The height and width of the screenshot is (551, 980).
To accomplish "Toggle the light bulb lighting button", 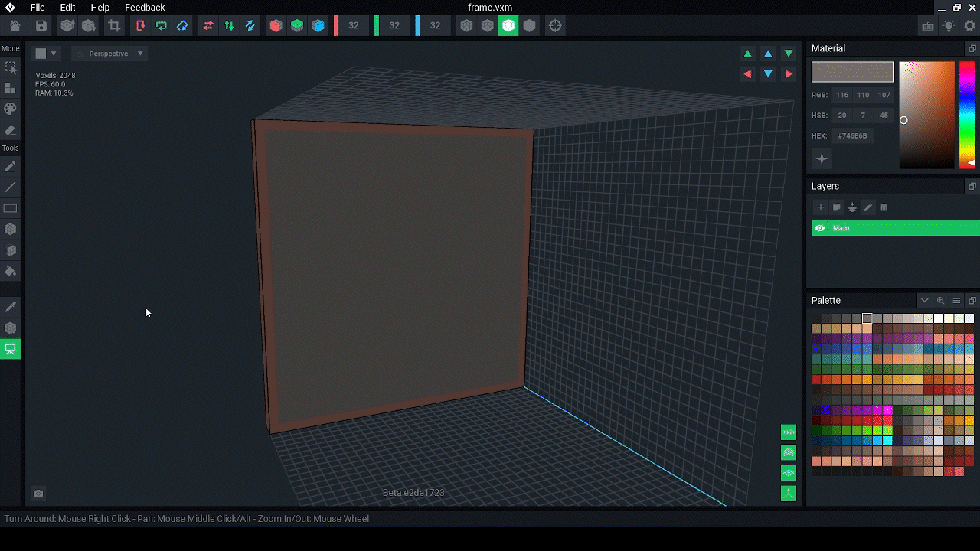I will [x=949, y=26].
